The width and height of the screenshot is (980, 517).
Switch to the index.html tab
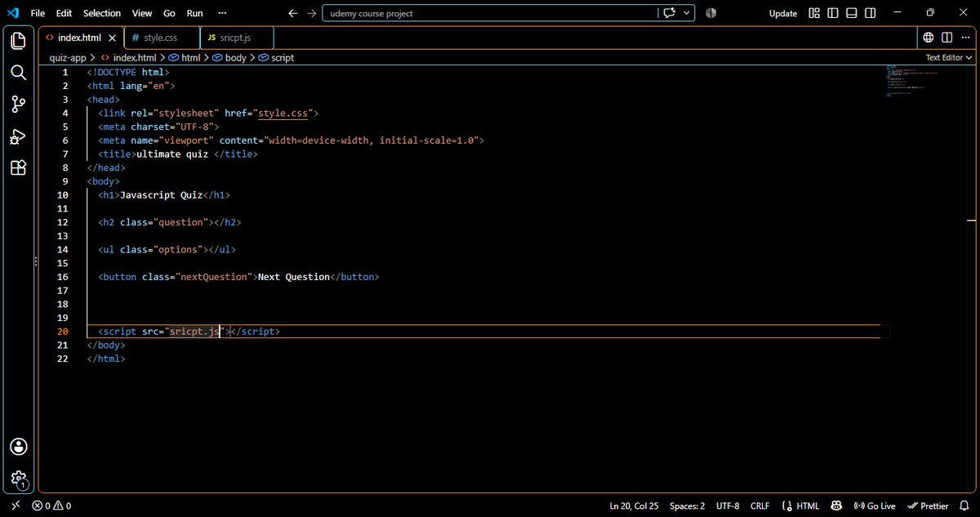click(81, 38)
